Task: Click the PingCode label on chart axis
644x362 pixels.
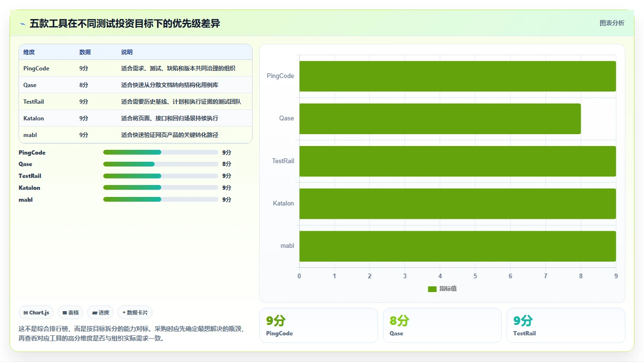Action: pos(280,76)
